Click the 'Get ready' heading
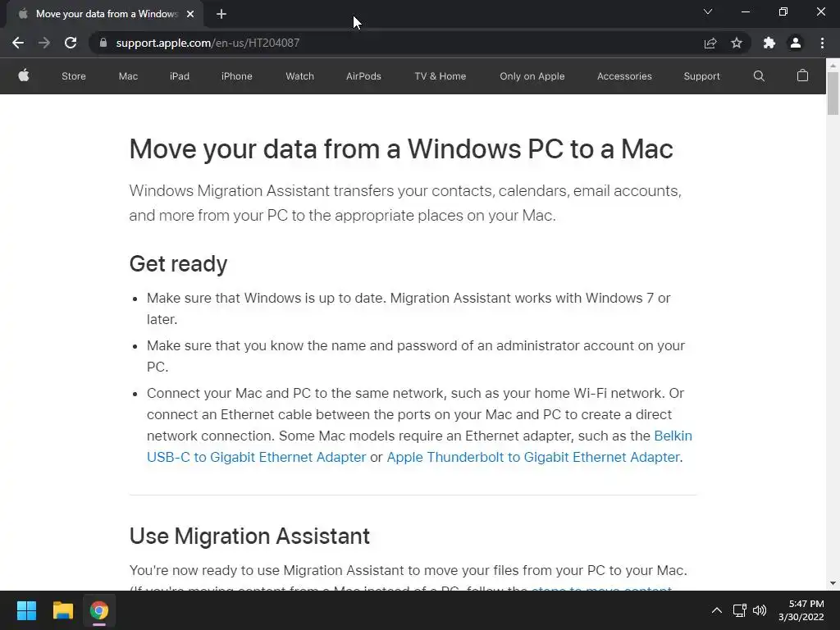 coord(178,263)
